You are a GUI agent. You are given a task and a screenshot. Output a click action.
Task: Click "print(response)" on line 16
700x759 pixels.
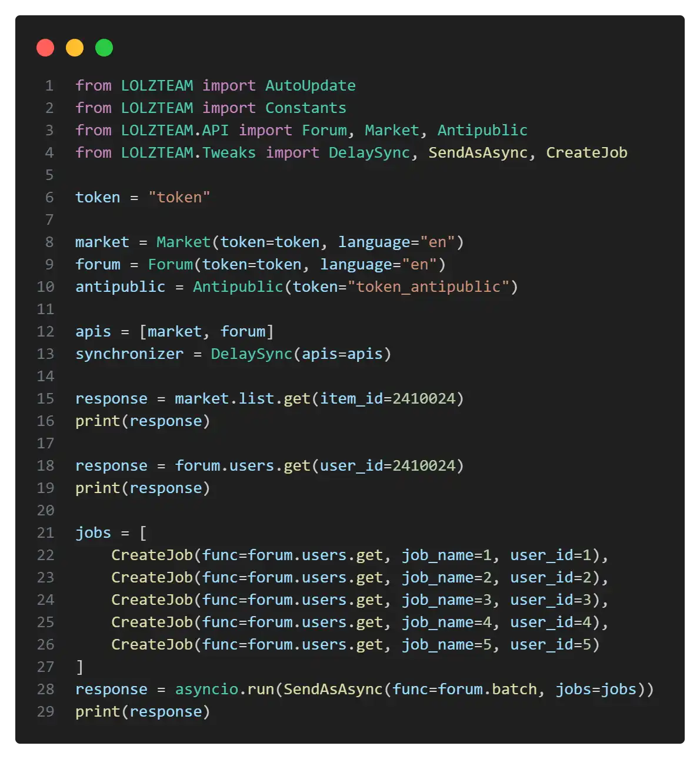click(x=143, y=421)
